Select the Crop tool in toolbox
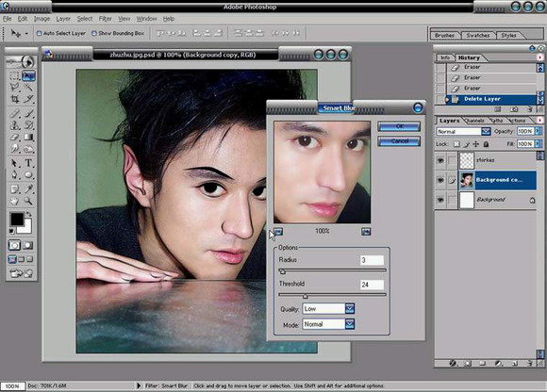 coord(15,99)
